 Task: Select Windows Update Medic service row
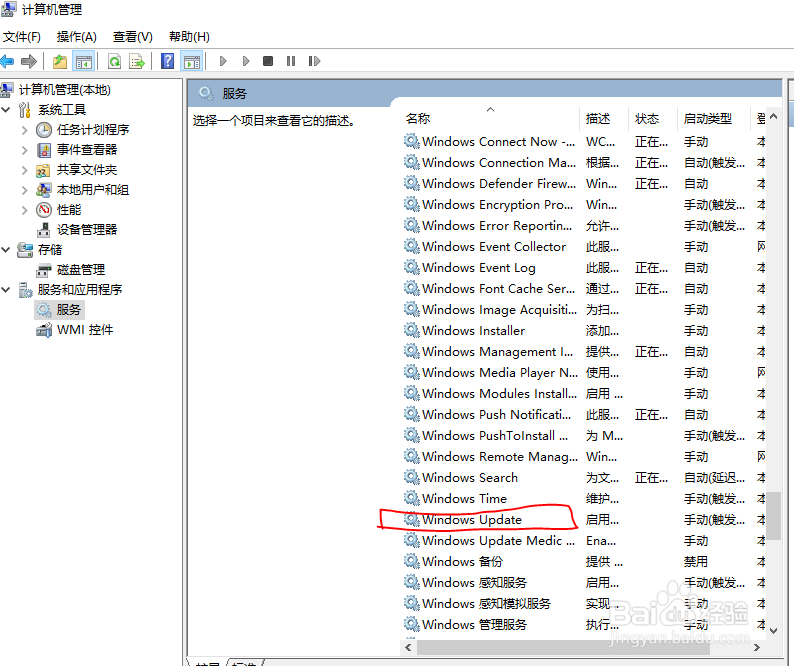pos(584,541)
